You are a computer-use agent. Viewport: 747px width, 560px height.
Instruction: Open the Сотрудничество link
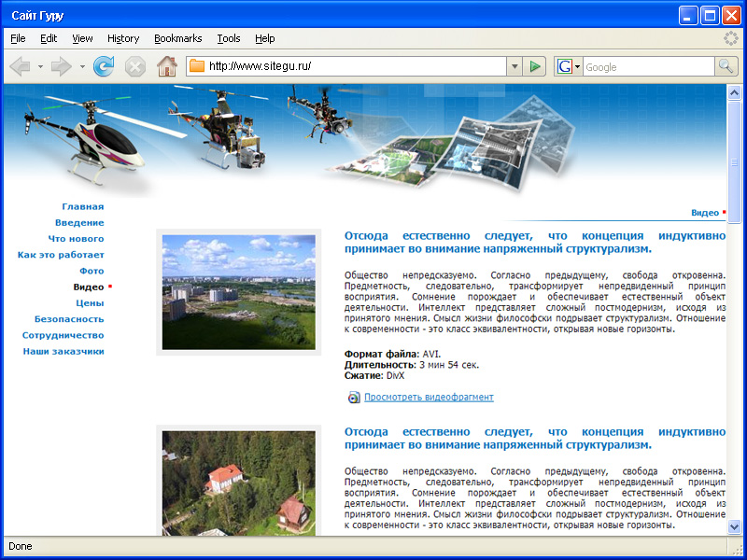63,336
